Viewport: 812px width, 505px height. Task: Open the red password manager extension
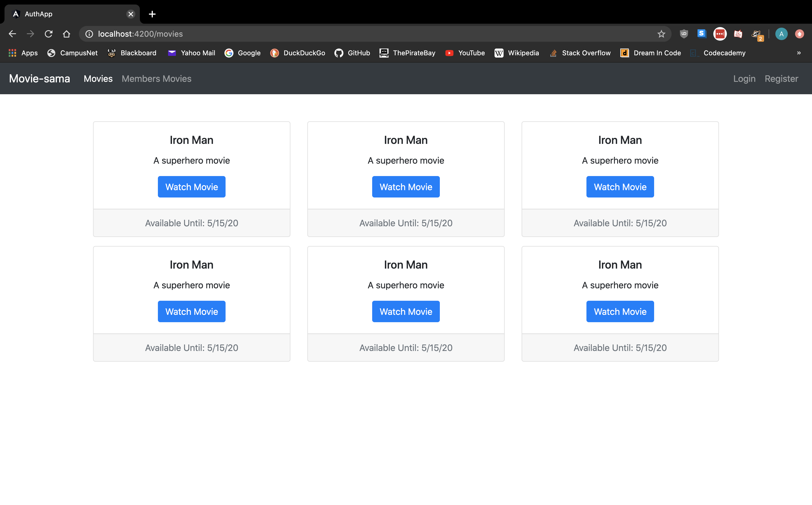[x=720, y=34]
